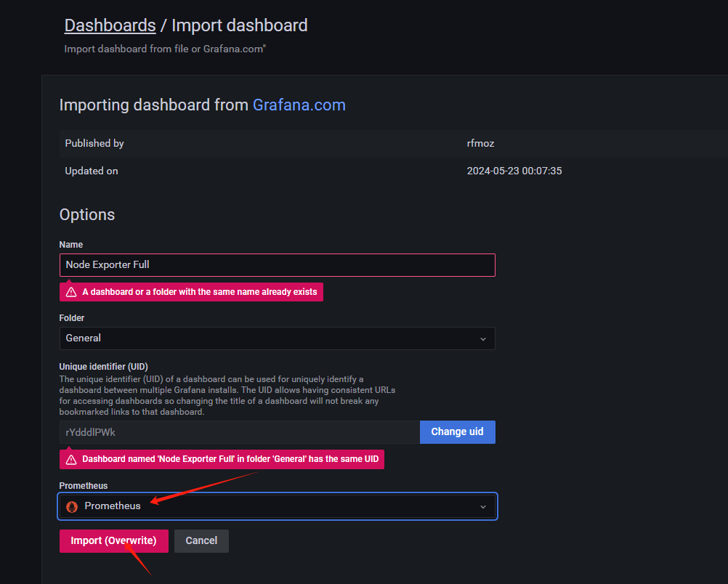Open the Dashboards breadcrumb link
Image resolution: width=728 pixels, height=584 pixels.
coord(110,25)
